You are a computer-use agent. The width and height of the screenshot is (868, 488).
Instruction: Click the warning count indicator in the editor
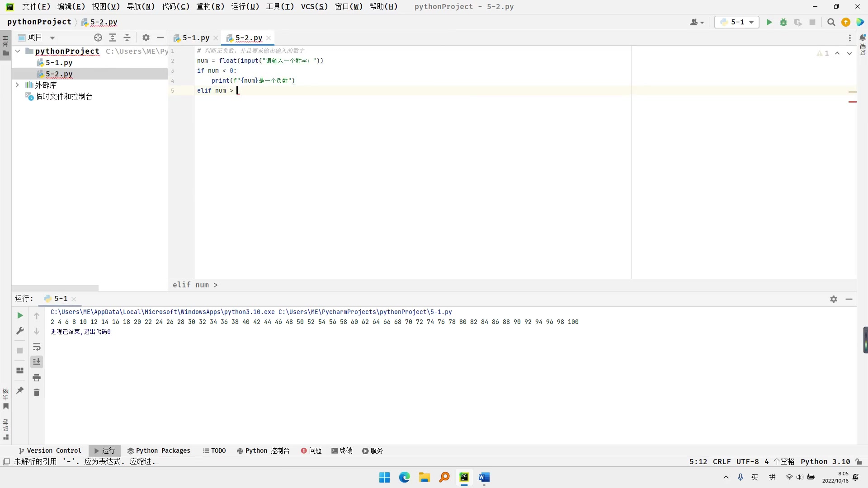click(823, 53)
